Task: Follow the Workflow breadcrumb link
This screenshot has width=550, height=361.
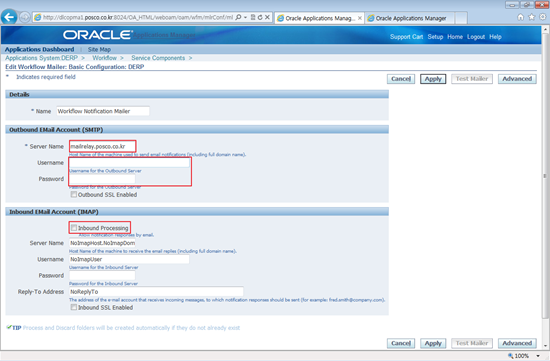Action: [x=105, y=58]
